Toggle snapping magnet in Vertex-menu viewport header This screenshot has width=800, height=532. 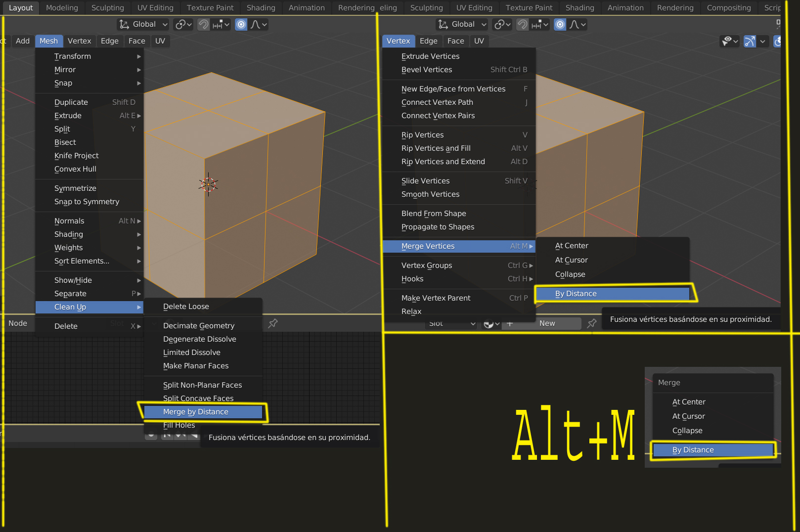tap(522, 24)
